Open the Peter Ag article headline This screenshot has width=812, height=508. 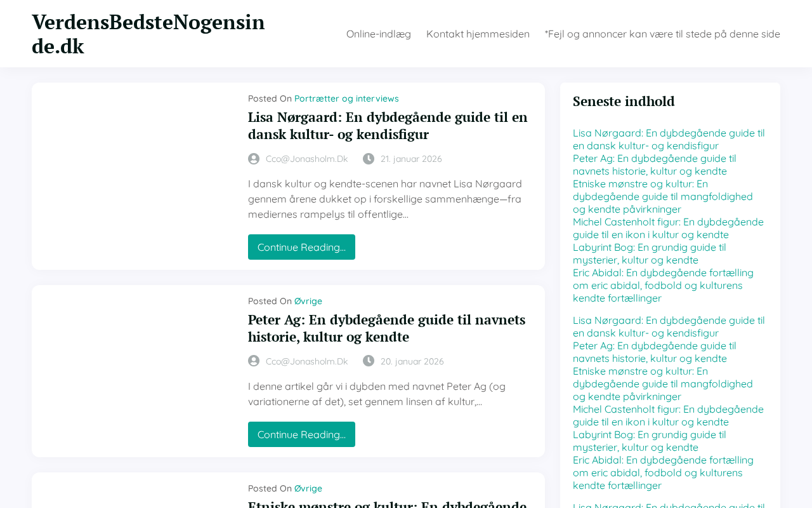coord(386,328)
